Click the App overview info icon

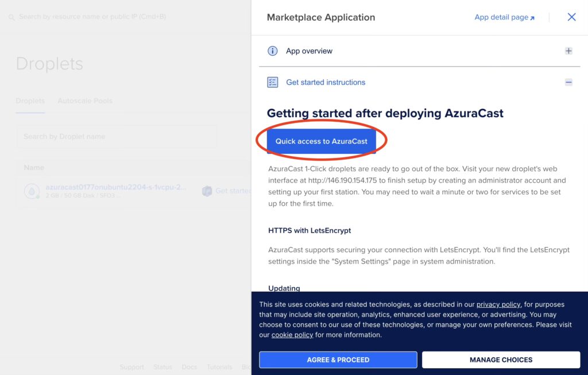[x=273, y=51]
